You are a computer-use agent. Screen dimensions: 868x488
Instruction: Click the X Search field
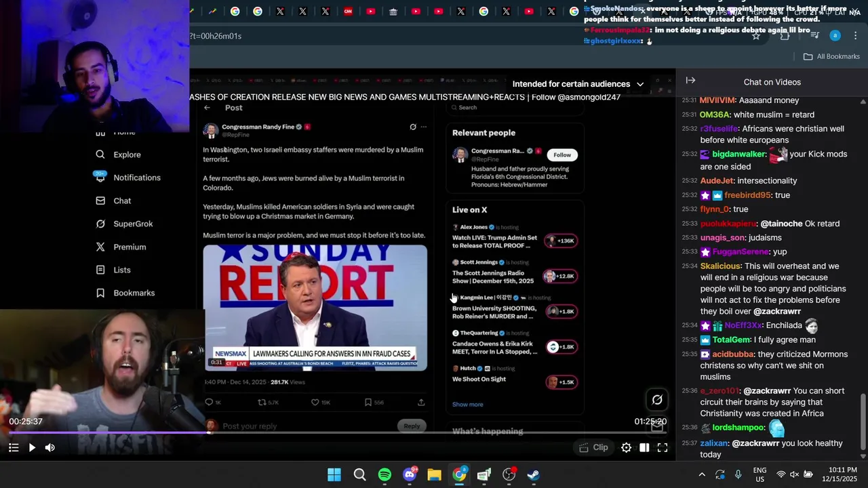pos(515,108)
